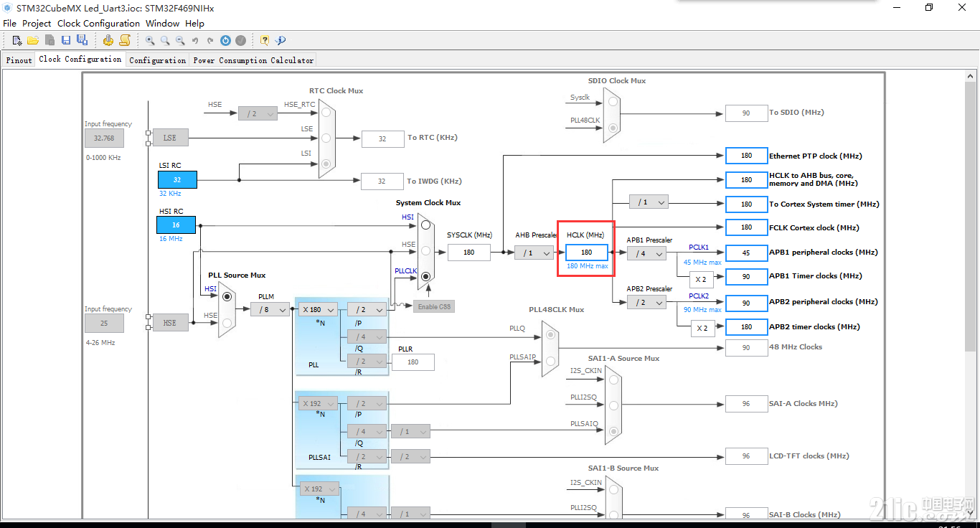Open the Power Consumption Calculator tab
Viewport: 980px width, 528px height.
253,60
